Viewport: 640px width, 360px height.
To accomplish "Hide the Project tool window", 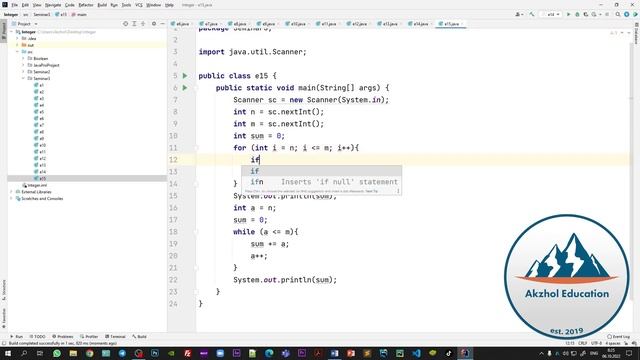I will (x=162, y=24).
